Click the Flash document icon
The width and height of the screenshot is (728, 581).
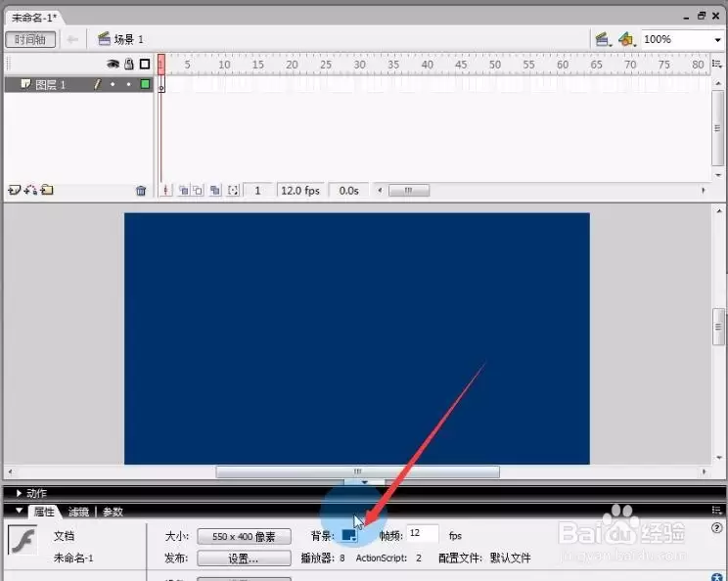23,540
